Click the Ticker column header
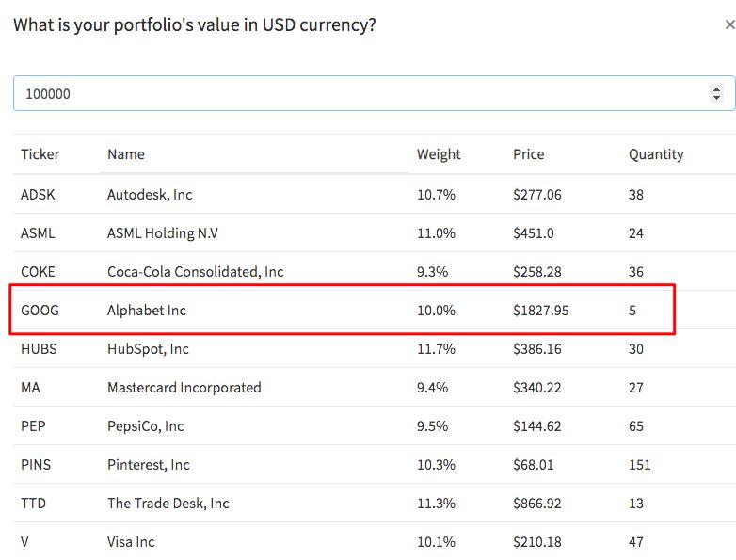Screen dimensions: 736x560 (40, 154)
